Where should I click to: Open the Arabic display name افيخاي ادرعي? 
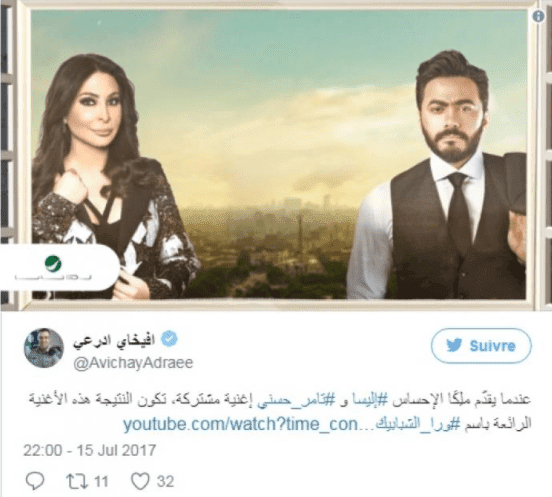[x=114, y=341]
